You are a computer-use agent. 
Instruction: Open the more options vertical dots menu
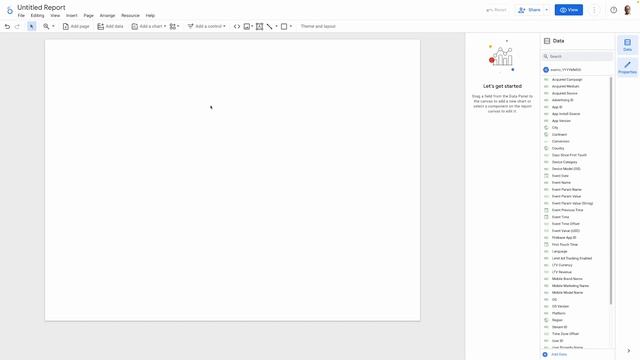594,10
